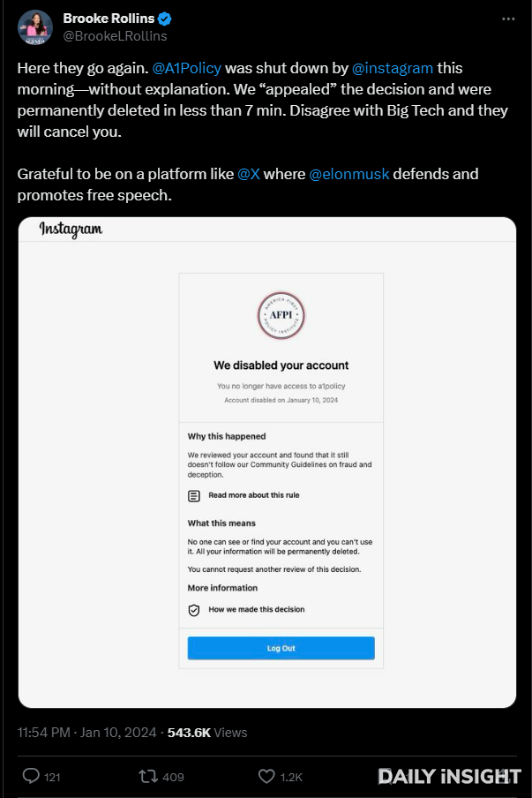Click the AFPI circular logo

tap(281, 315)
